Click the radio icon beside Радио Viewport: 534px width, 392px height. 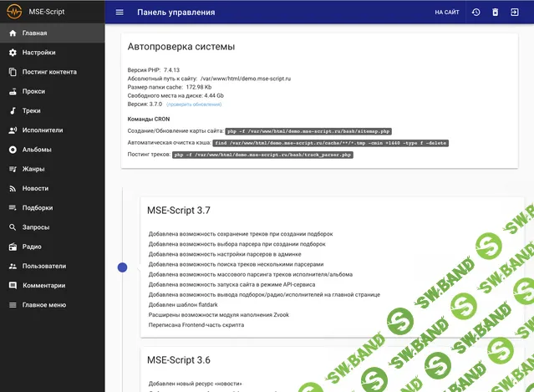(13, 247)
